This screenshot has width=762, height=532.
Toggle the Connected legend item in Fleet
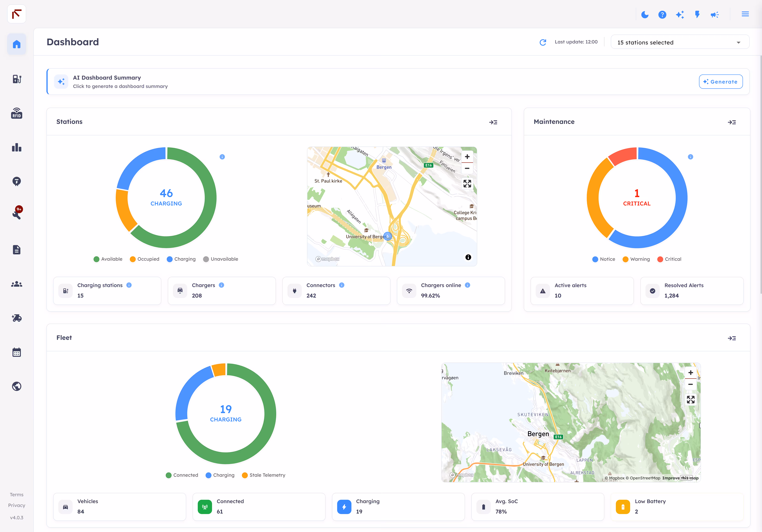click(x=182, y=475)
